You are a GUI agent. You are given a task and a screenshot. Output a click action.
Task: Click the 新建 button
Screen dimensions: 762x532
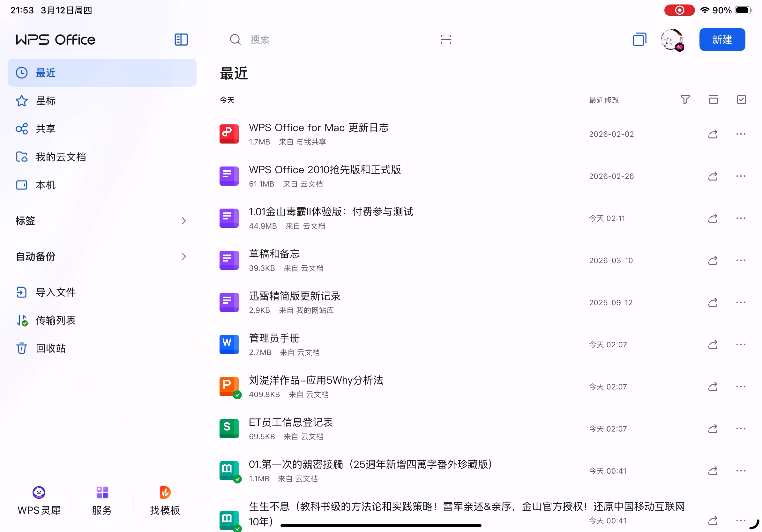722,40
